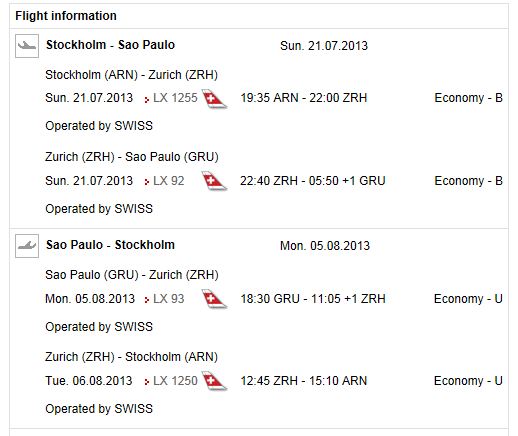
Task: Click the outbound departure plane icon
Action: point(27,46)
